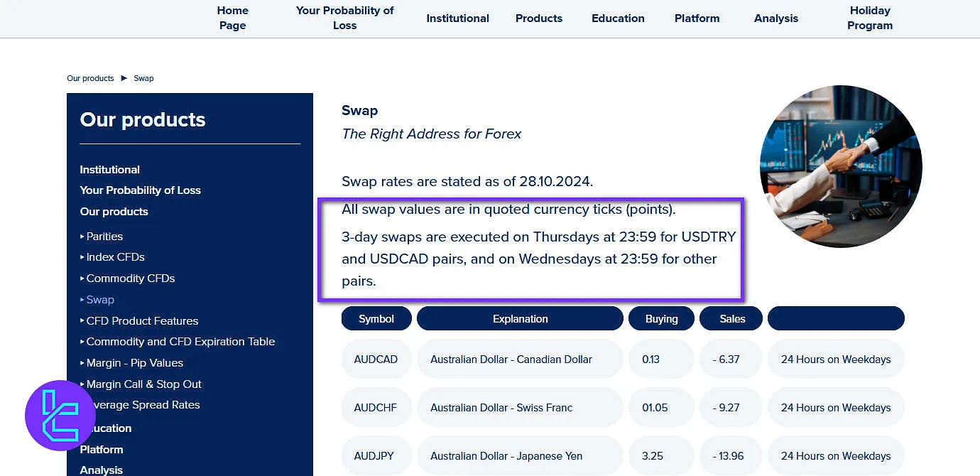Click the breadcrumb arrow after Our products
Screen dimensions: 980x476
(124, 78)
